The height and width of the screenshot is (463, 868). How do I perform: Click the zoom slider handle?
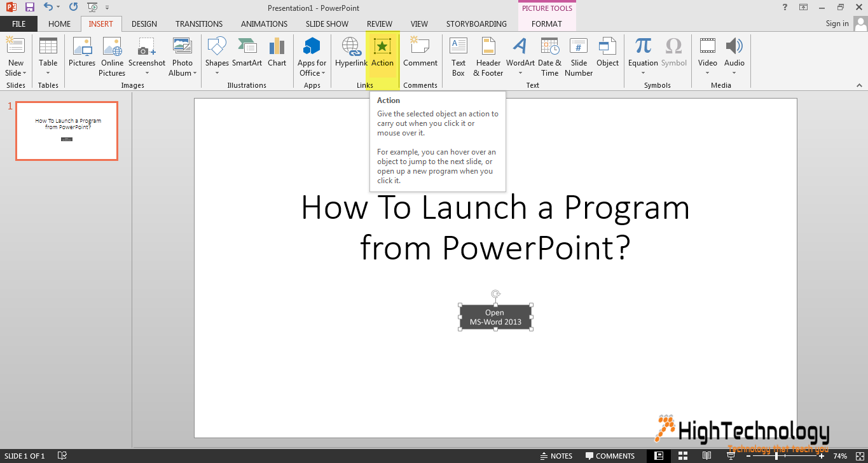click(776, 456)
